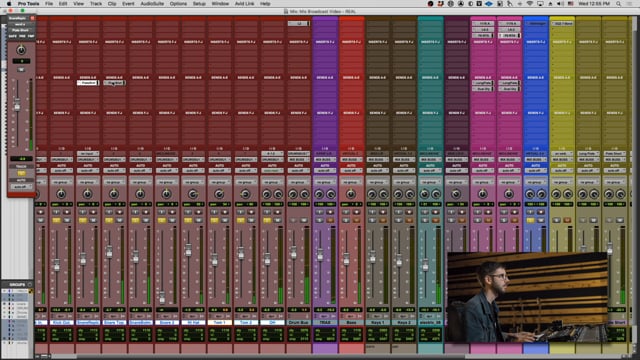The height and width of the screenshot is (360, 640).
Task: Open group selector for Bass track
Action: tap(351, 182)
